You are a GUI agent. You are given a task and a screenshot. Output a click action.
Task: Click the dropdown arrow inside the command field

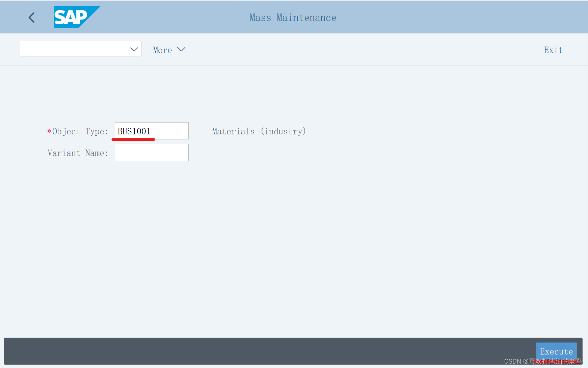134,49
